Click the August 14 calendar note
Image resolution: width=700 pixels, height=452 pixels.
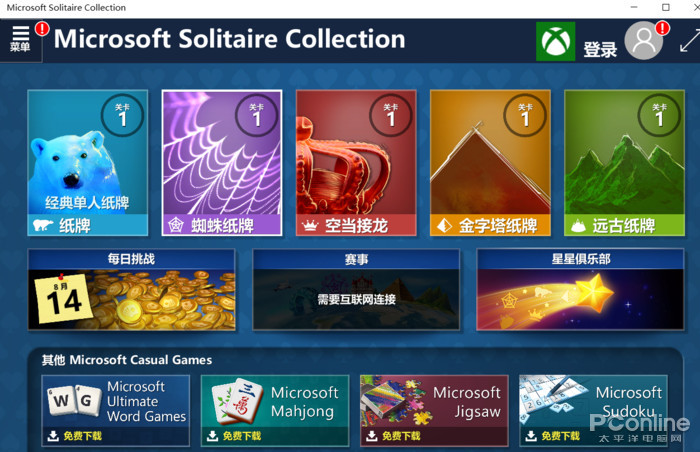62,298
